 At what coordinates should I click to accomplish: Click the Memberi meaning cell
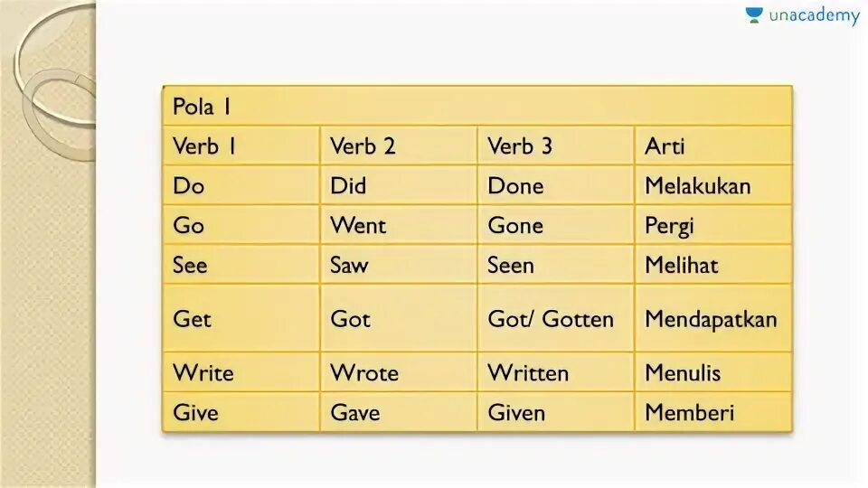click(713, 412)
